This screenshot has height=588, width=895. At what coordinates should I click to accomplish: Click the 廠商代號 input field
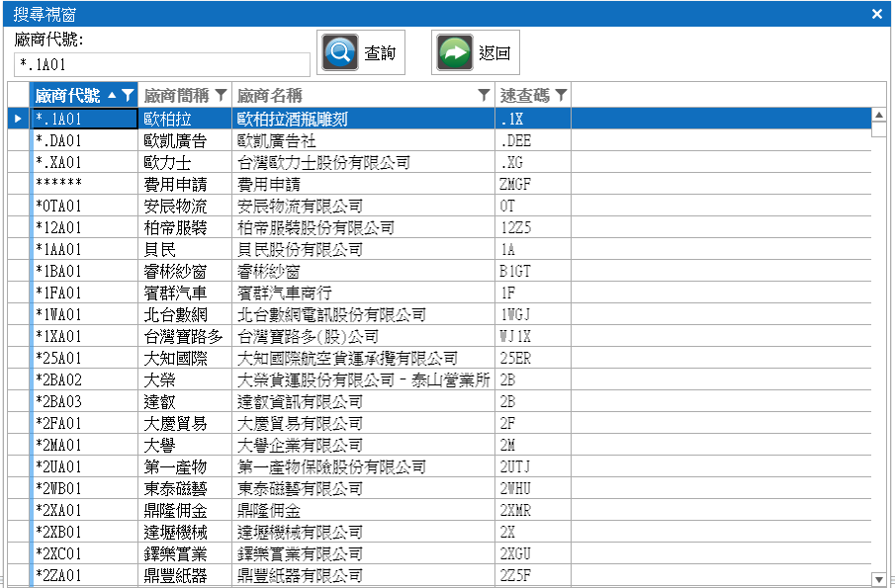click(162, 64)
